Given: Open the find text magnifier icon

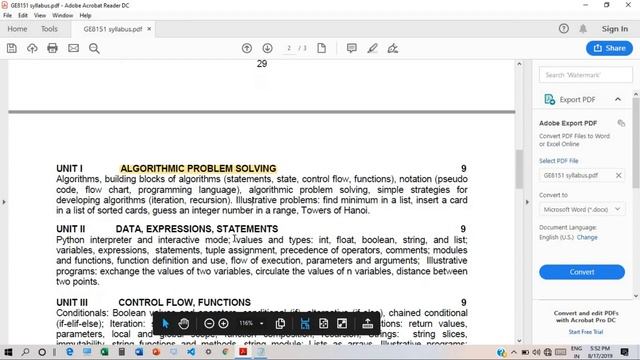Looking at the screenshot, I should click(x=94, y=48).
